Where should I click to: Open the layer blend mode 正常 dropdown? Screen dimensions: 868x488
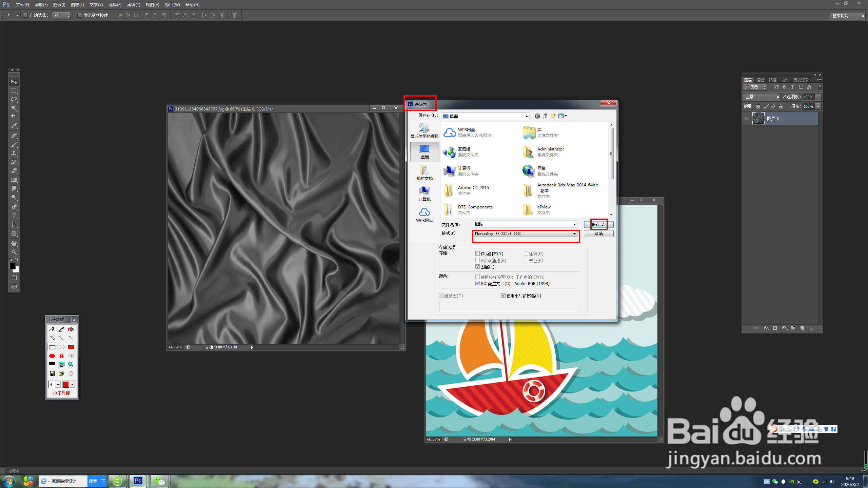[762, 97]
